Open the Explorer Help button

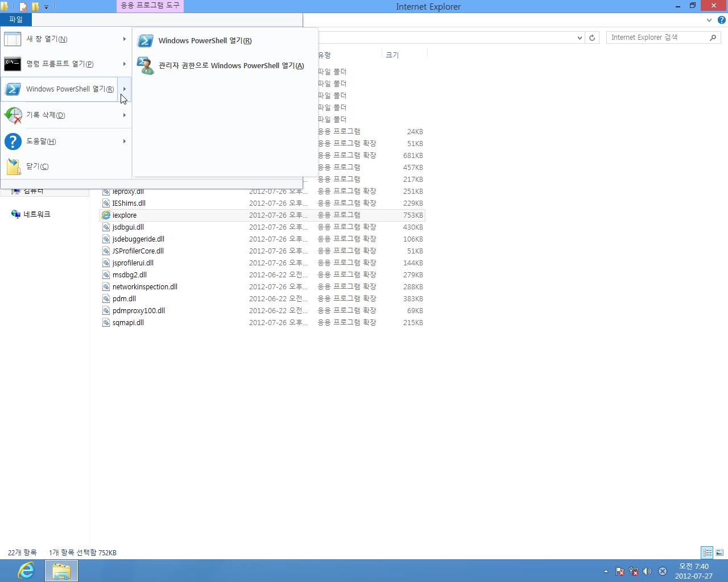pos(721,20)
